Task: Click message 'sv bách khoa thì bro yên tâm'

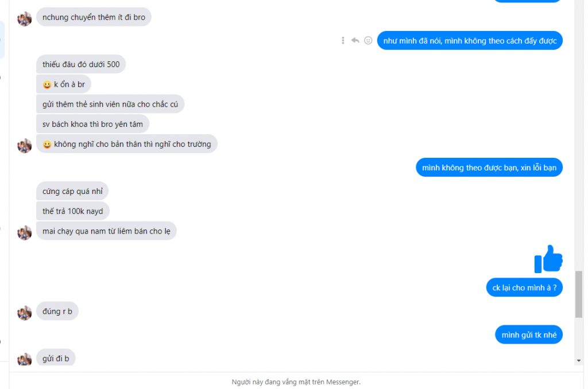Action: (92, 124)
